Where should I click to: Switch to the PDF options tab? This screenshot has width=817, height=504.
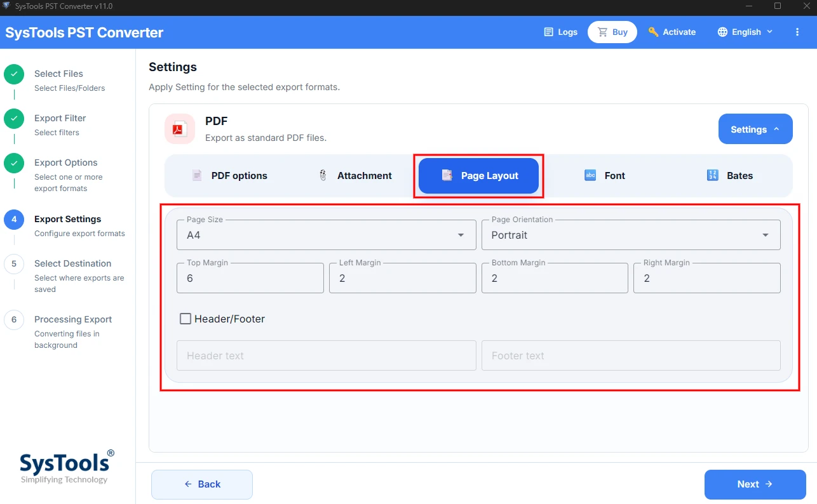230,176
